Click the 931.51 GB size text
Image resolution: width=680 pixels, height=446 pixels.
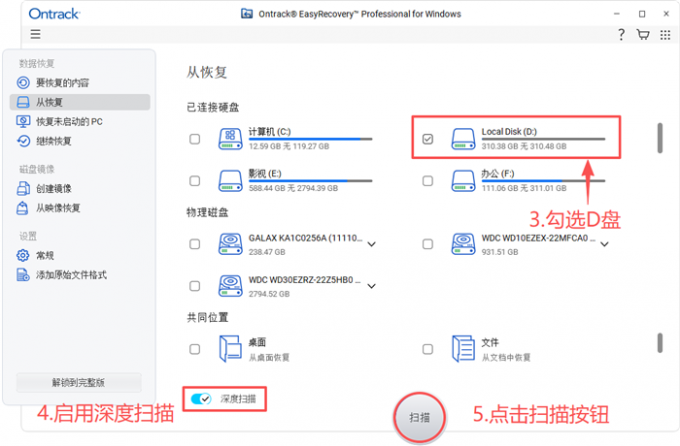click(500, 252)
